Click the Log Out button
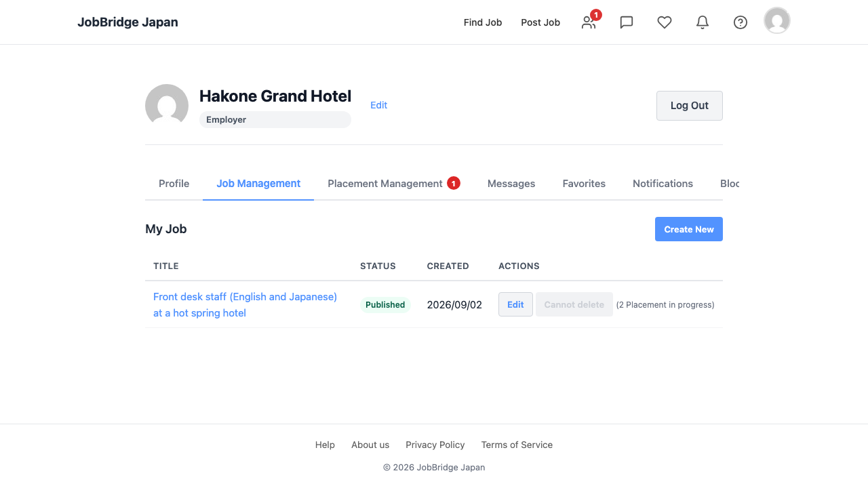This screenshot has width=868, height=488. [690, 106]
